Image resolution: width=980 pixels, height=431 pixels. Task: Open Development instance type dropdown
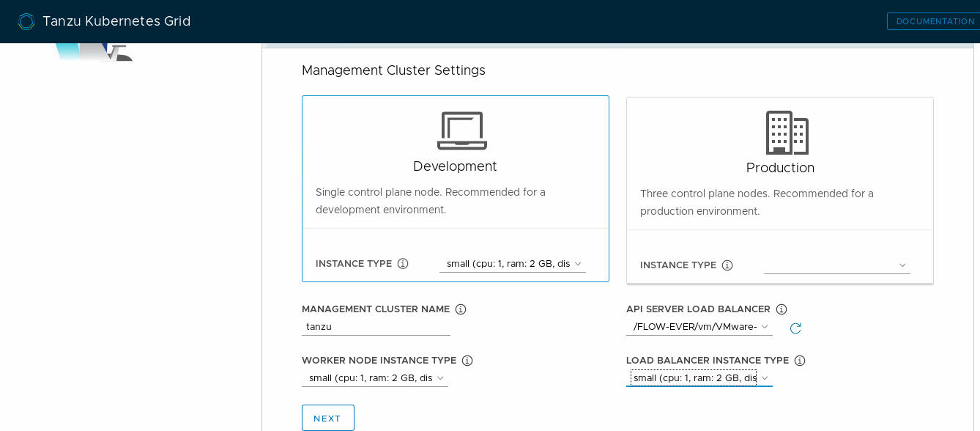coord(513,263)
